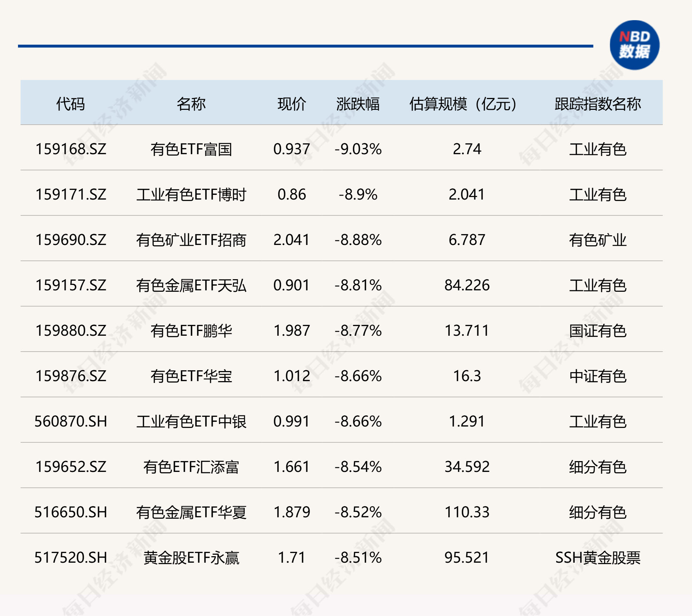This screenshot has height=616, width=692.
Task: Click the price 1.661
Action: click(292, 467)
